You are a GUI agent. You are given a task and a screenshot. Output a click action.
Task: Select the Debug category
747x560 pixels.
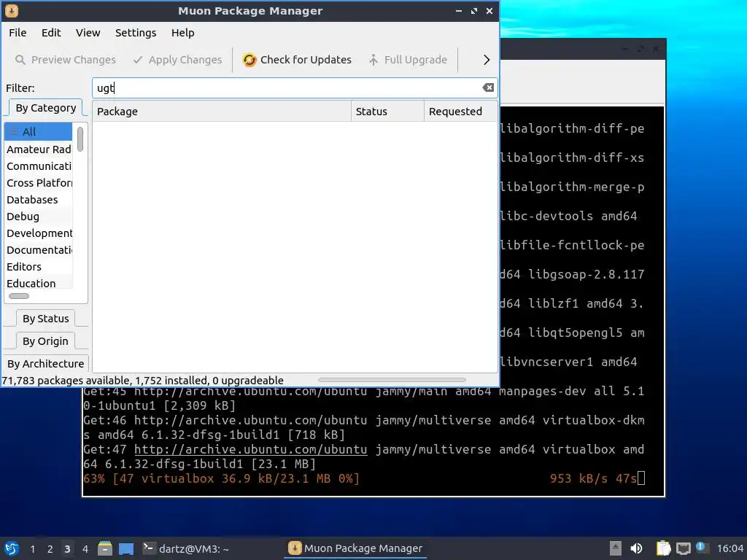(x=38, y=217)
